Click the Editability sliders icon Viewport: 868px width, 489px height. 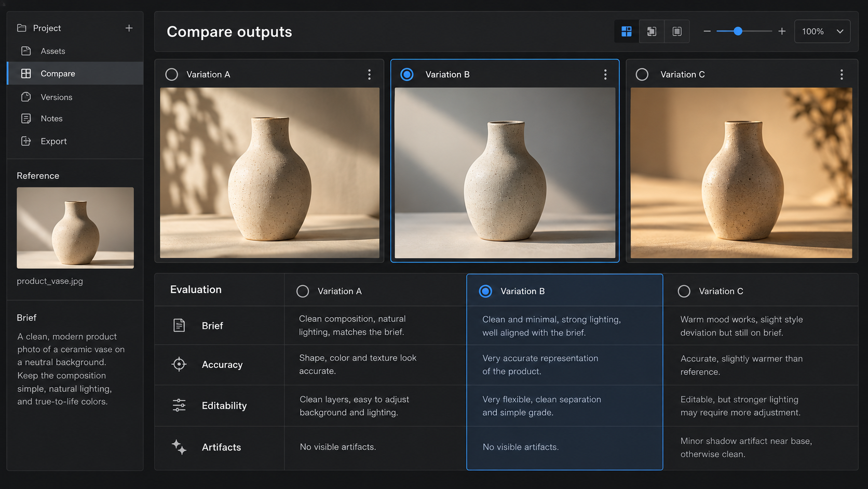click(179, 405)
